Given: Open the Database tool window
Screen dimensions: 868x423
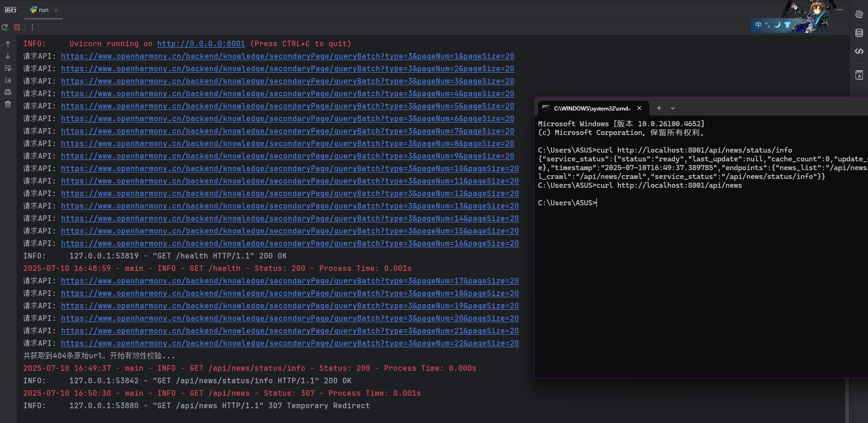Looking at the screenshot, I should pos(859,33).
